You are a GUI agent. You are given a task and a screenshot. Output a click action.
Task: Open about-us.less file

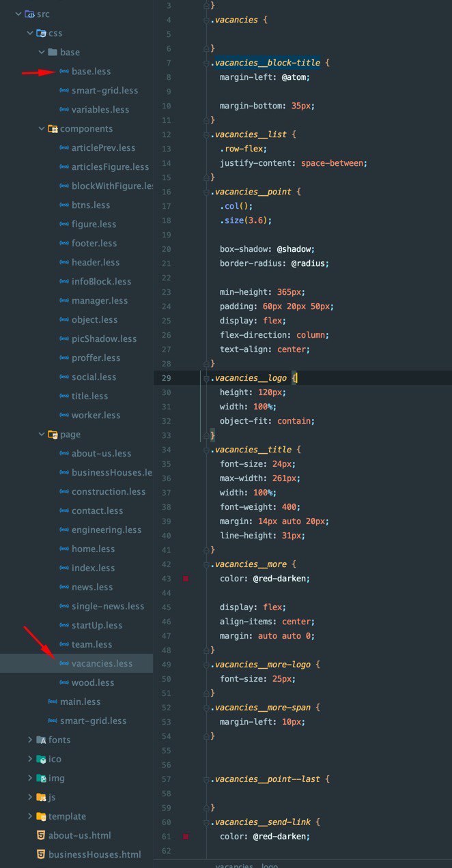tap(101, 453)
